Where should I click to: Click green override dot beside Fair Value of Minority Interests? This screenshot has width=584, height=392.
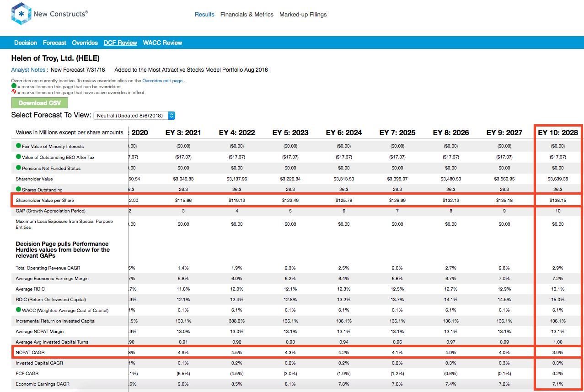18,146
